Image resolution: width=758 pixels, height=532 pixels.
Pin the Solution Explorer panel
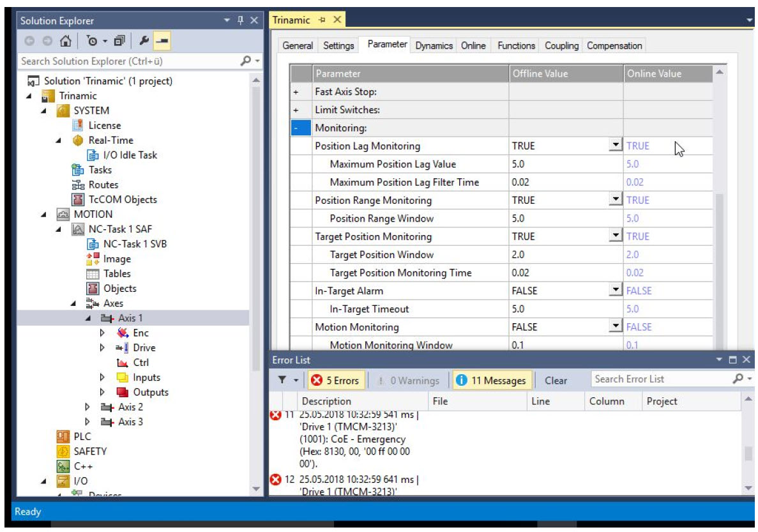[x=240, y=20]
